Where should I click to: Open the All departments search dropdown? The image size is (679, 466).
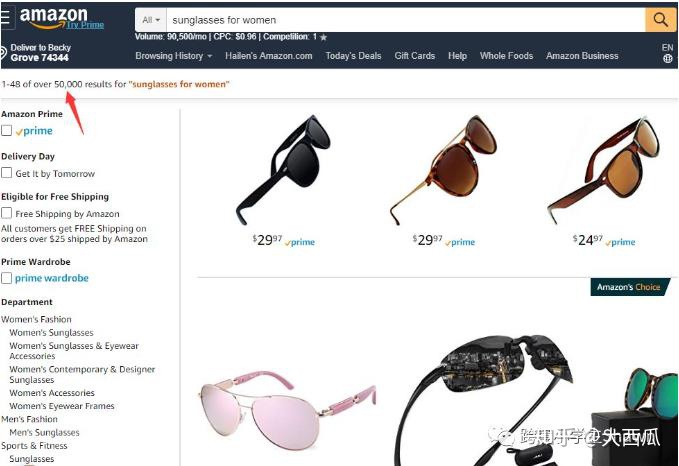pos(151,20)
